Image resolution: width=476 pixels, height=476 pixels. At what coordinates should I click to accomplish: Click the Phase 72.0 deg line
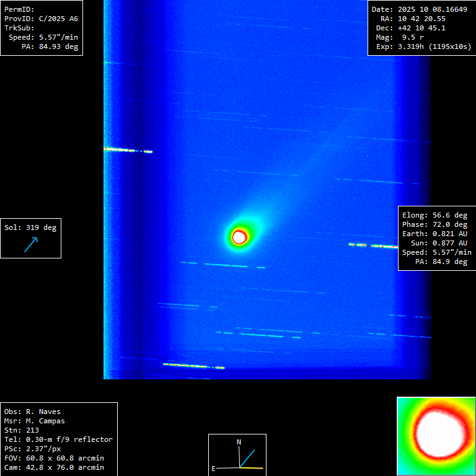(x=434, y=224)
